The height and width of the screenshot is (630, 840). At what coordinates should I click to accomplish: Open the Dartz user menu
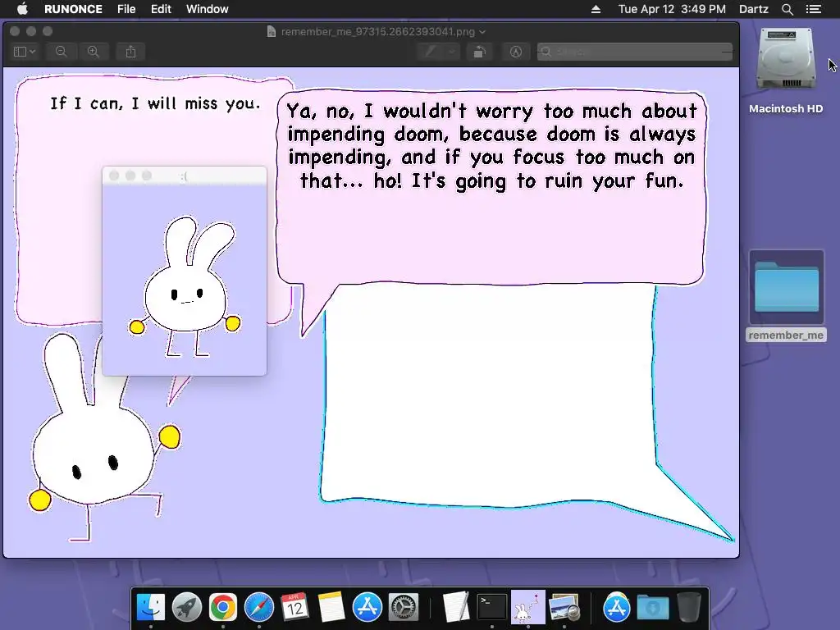(754, 9)
